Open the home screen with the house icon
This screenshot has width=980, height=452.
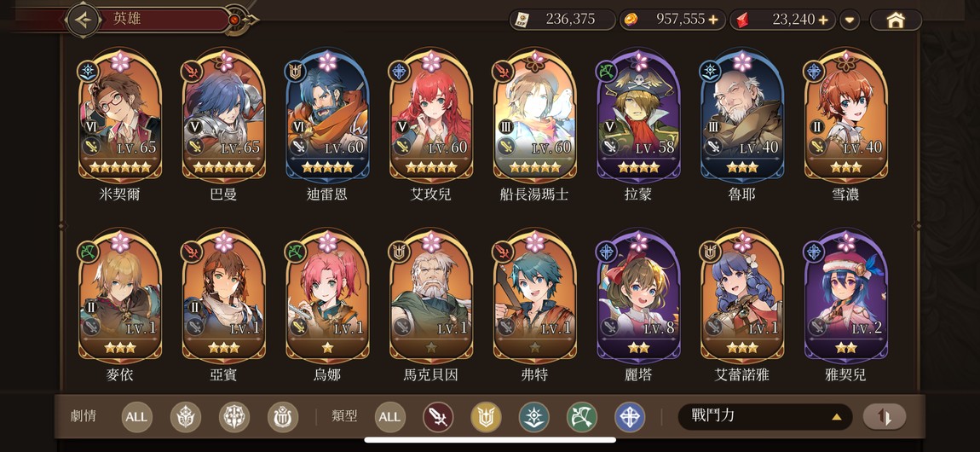pos(896,20)
